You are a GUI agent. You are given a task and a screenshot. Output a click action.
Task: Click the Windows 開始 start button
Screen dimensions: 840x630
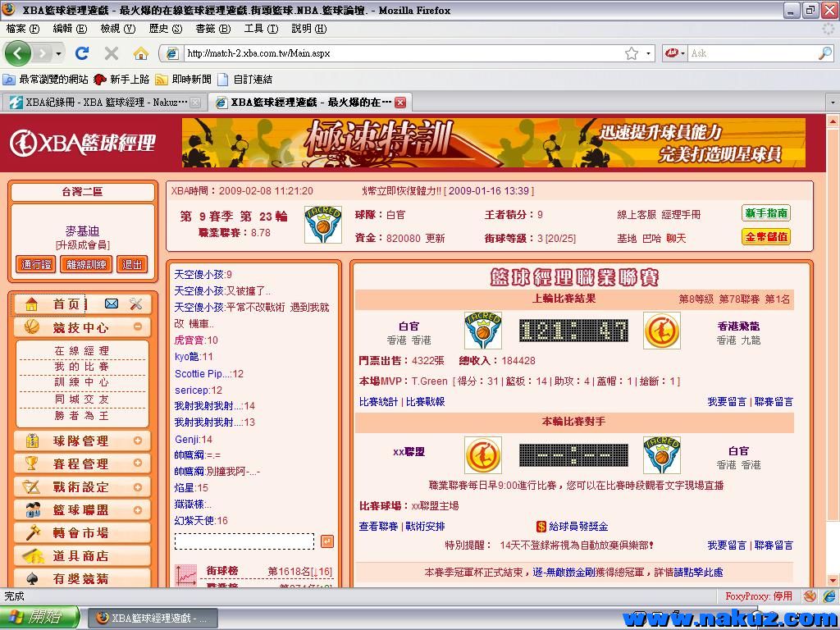pyautogui.click(x=39, y=618)
